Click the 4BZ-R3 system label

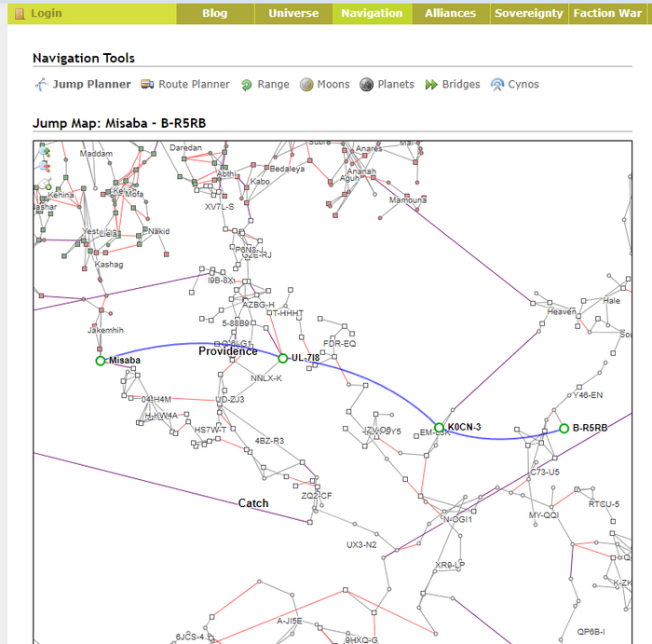pyautogui.click(x=269, y=441)
